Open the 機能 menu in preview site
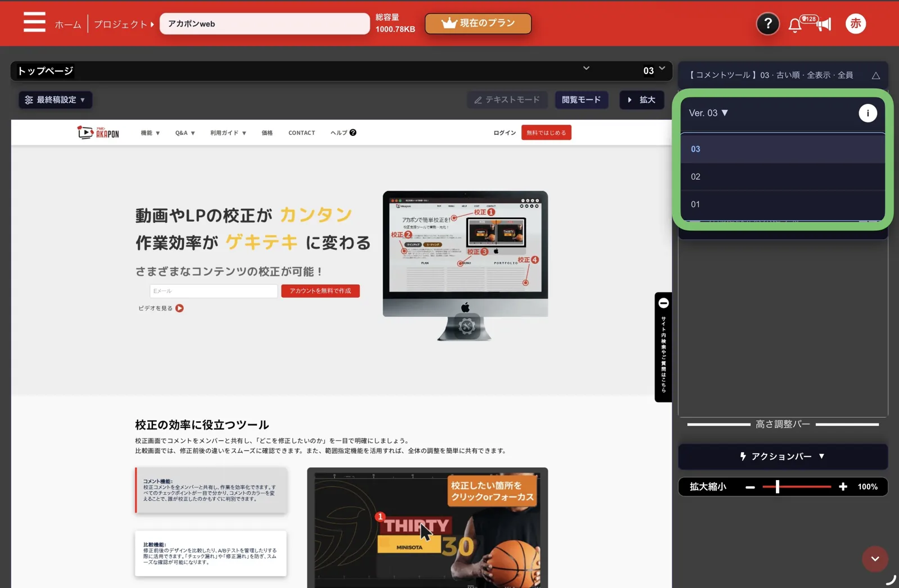Viewport: 899px width, 588px height. (150, 133)
